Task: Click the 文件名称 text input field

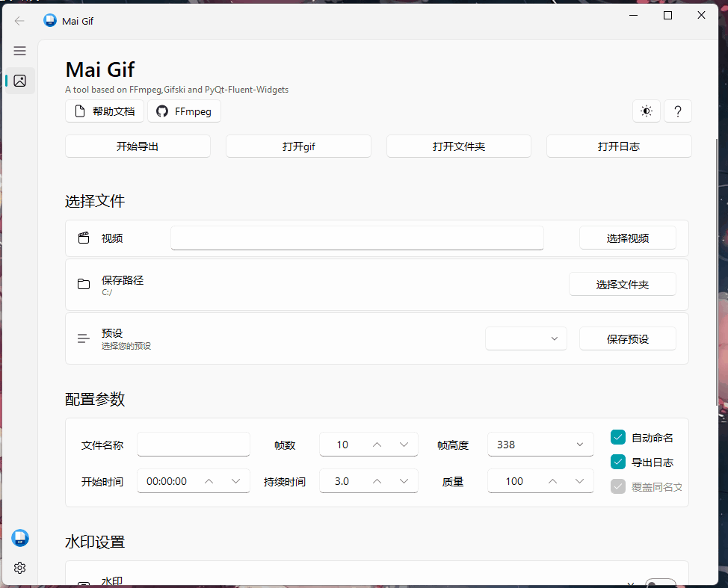Action: 194,445
